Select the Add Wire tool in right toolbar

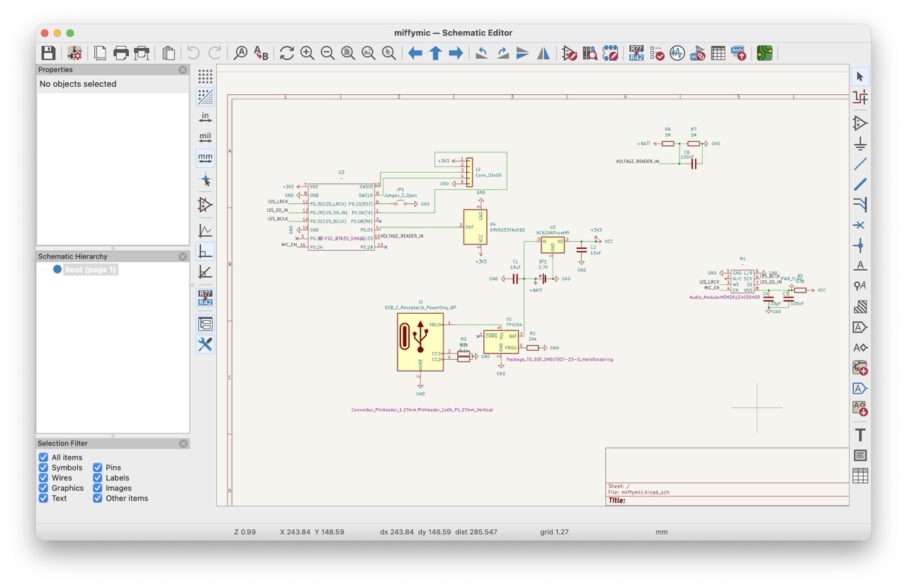tap(860, 164)
